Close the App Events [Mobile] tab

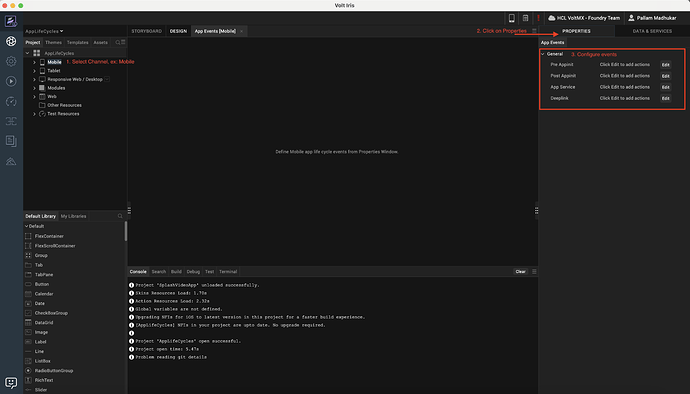pos(242,31)
